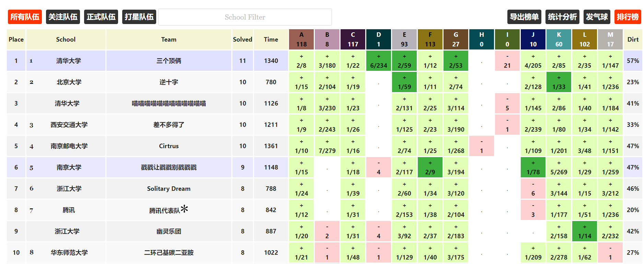
Task: Select problem D dark green header
Action: [x=378, y=39]
